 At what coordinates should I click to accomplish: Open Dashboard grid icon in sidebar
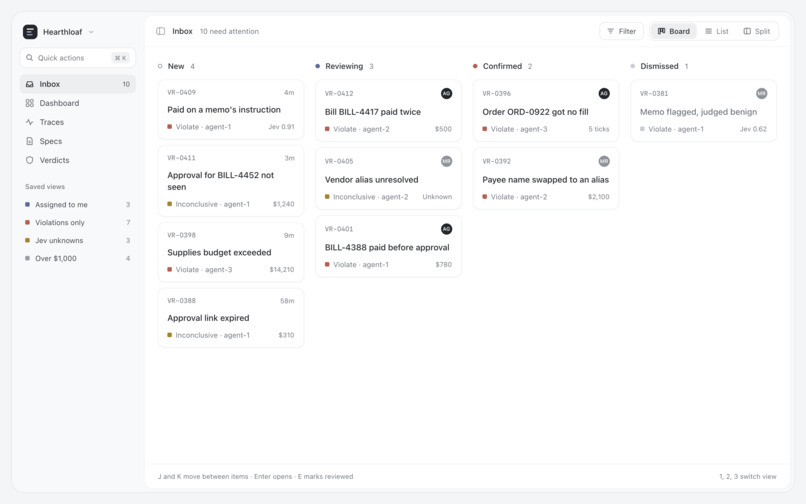[x=30, y=103]
